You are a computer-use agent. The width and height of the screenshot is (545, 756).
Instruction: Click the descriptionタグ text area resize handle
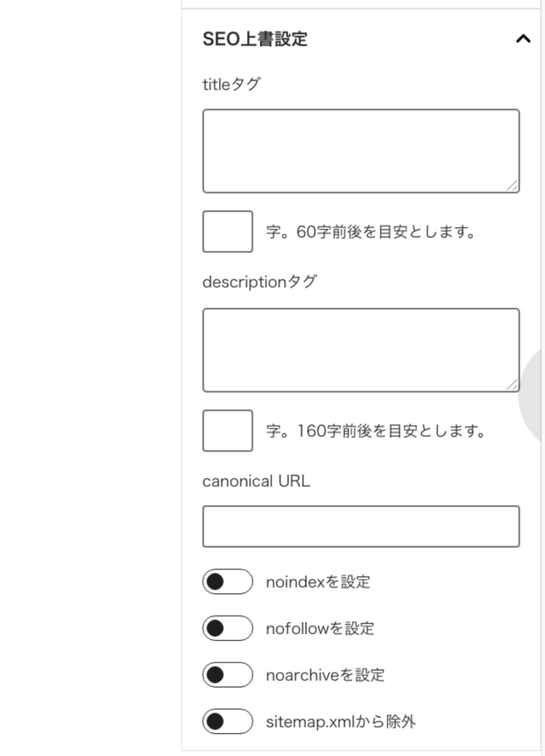513,385
